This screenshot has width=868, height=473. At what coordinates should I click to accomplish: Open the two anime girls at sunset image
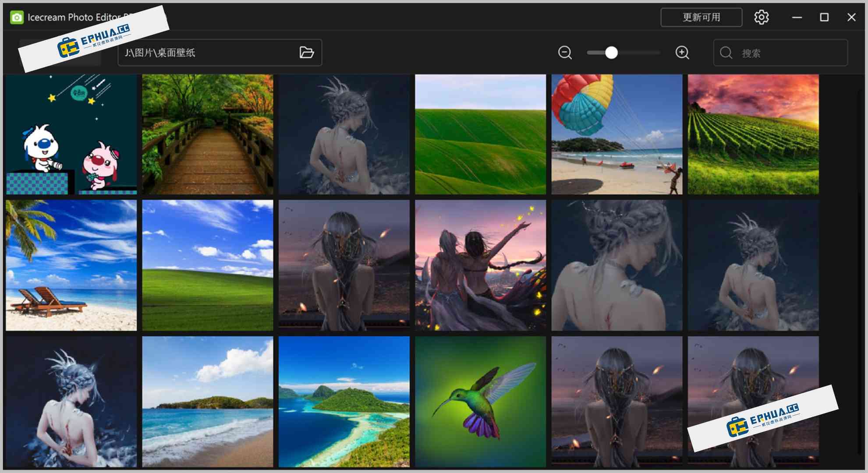[x=480, y=265]
